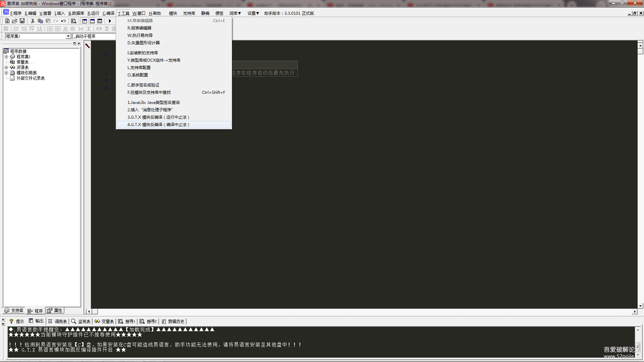Click the Cut scissors icon

click(x=33, y=21)
